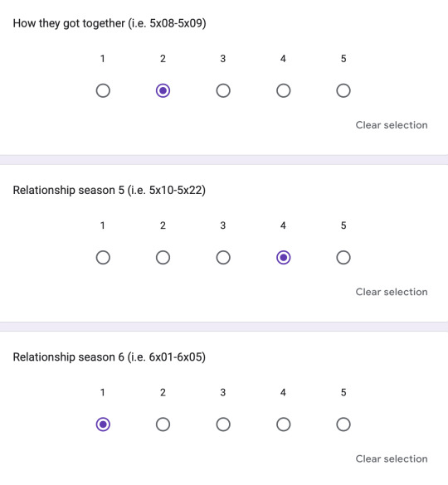Click the Relationship season 6 question title
Viewport: 448px width, 485px height.
110,357
